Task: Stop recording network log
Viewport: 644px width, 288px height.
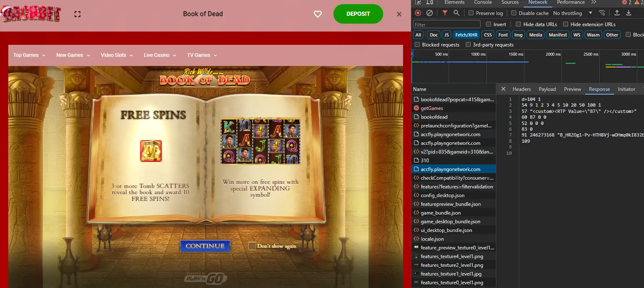Action: [418, 13]
